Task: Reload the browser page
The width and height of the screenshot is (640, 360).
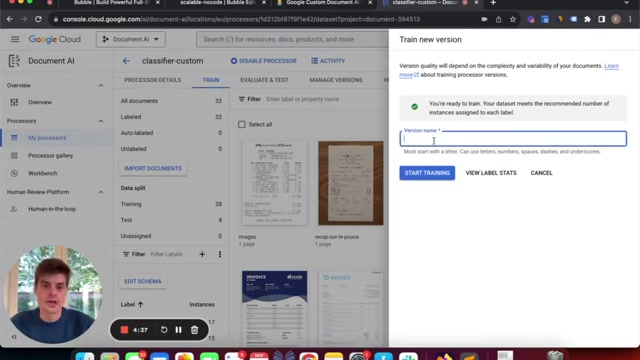Action: [x=38, y=19]
